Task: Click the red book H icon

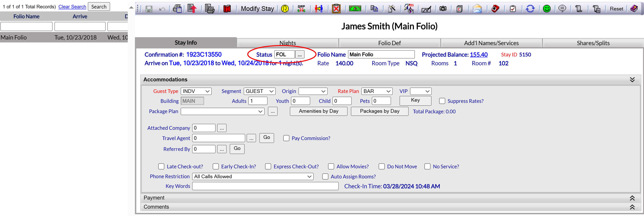Action: tap(227, 9)
